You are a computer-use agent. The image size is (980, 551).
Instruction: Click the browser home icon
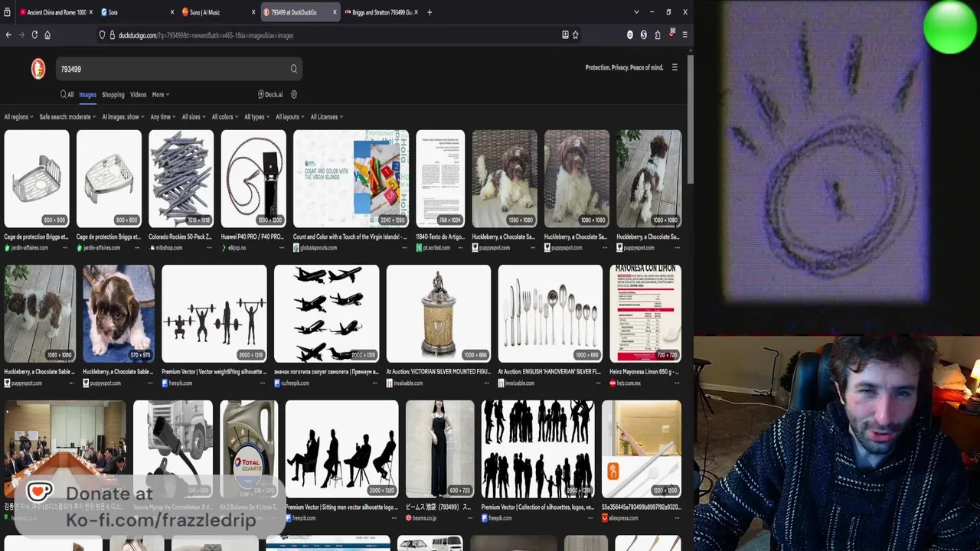(47, 35)
